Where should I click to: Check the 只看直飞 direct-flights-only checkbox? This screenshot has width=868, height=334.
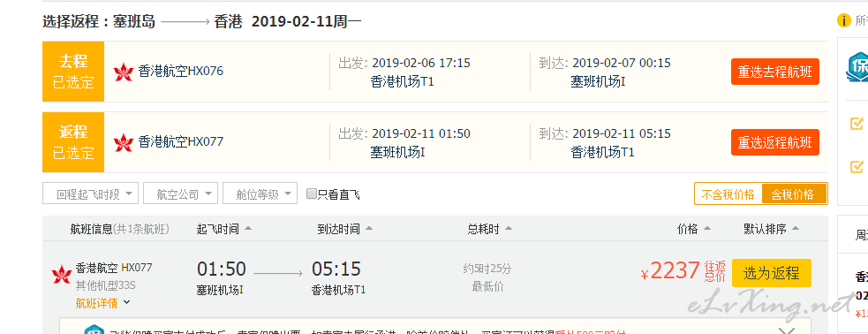tap(312, 194)
